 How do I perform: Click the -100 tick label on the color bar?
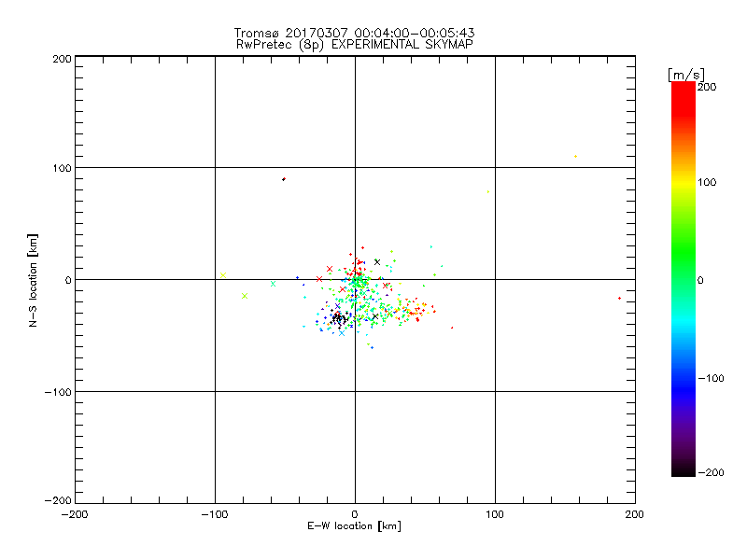pyautogui.click(x=710, y=378)
